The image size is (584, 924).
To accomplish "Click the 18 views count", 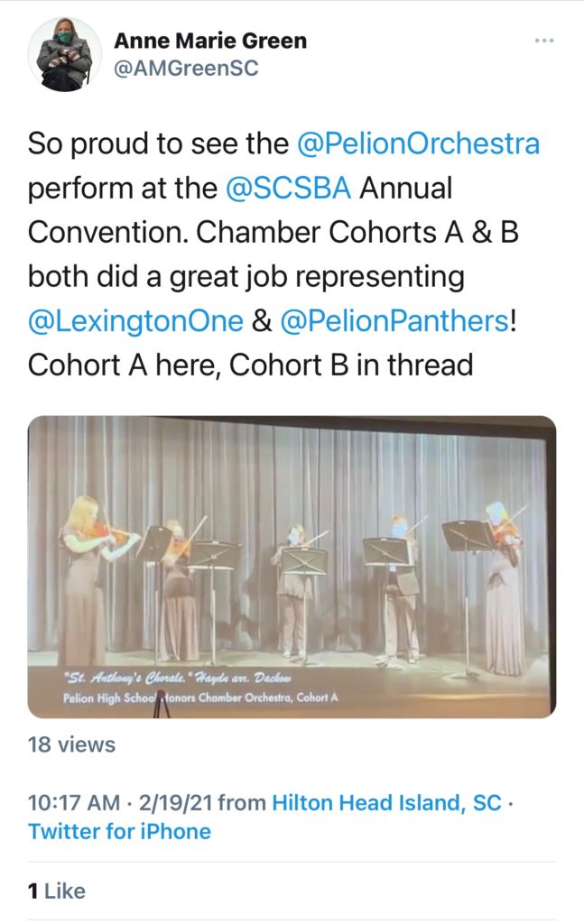I will point(72,744).
